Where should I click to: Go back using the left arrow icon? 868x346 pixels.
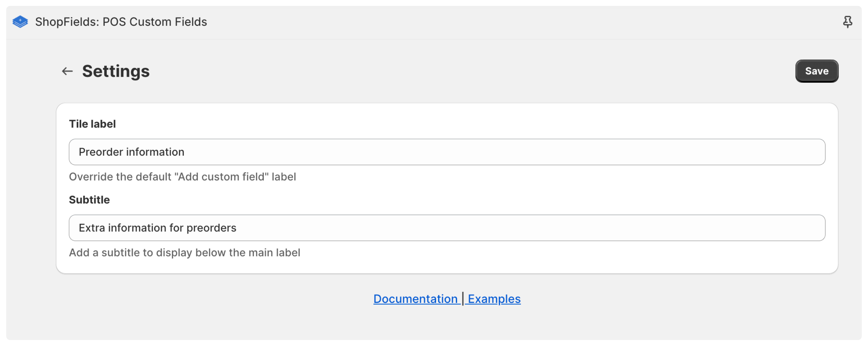coord(67,71)
